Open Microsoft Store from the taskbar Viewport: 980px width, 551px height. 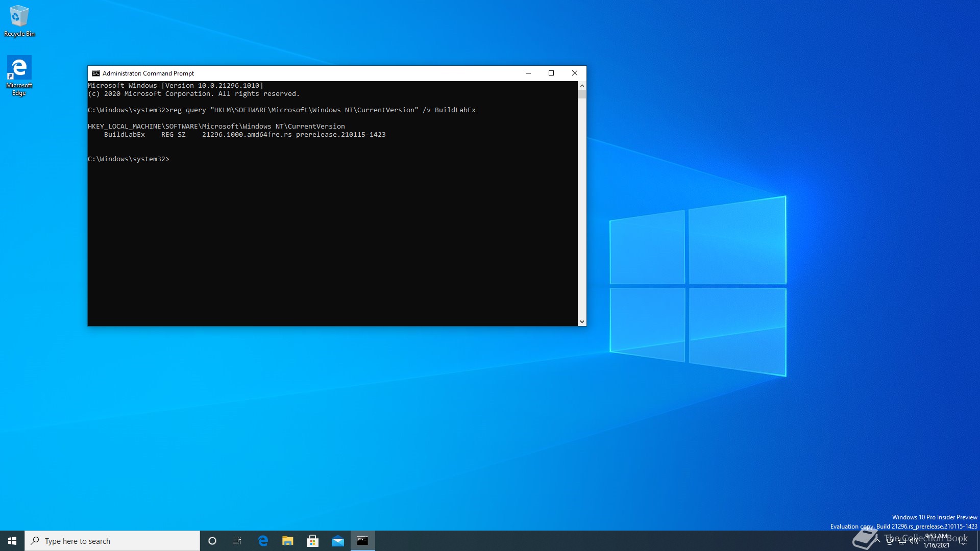(x=313, y=541)
